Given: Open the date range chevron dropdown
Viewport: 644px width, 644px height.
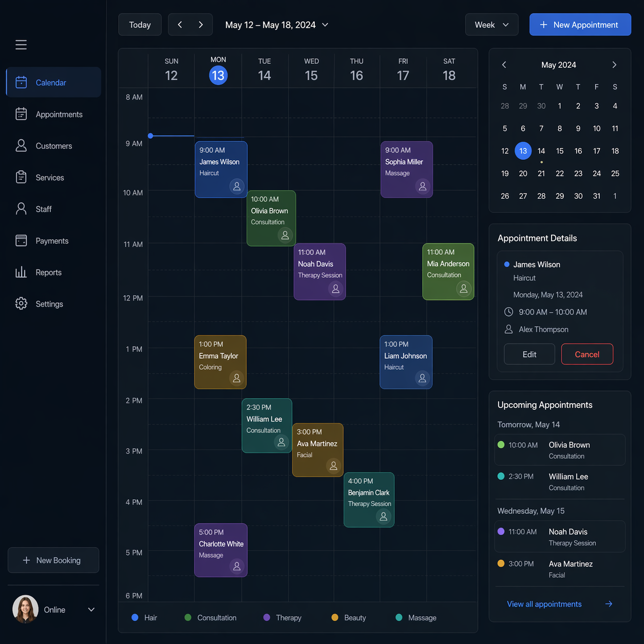Looking at the screenshot, I should (x=325, y=25).
